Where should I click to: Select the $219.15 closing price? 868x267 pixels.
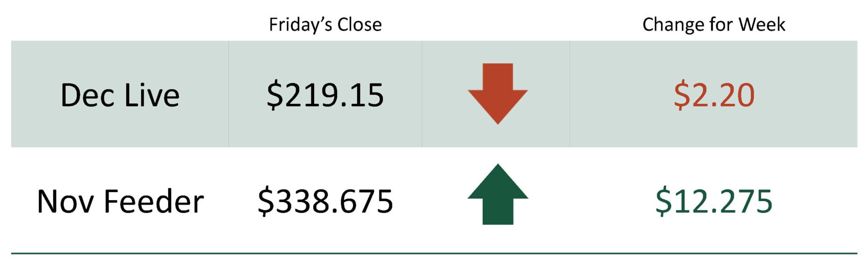tap(325, 95)
